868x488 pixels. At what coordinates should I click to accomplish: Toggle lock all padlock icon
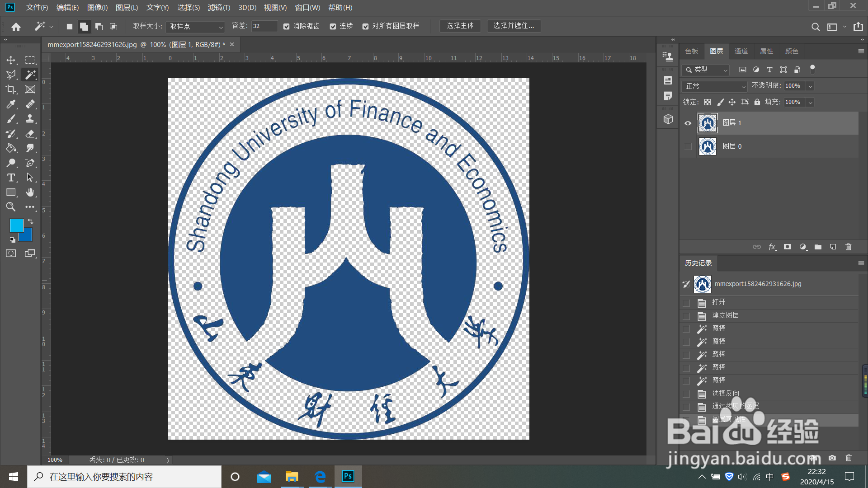coord(757,102)
